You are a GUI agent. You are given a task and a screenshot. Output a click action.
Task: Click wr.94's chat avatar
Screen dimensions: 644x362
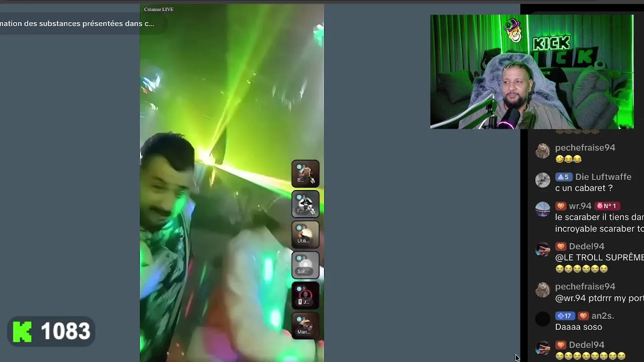click(x=542, y=209)
